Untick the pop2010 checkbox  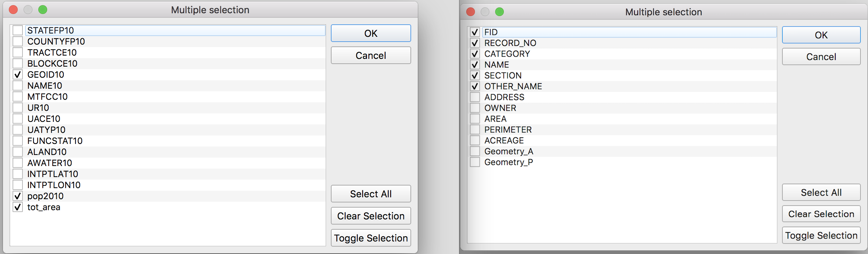coord(18,196)
